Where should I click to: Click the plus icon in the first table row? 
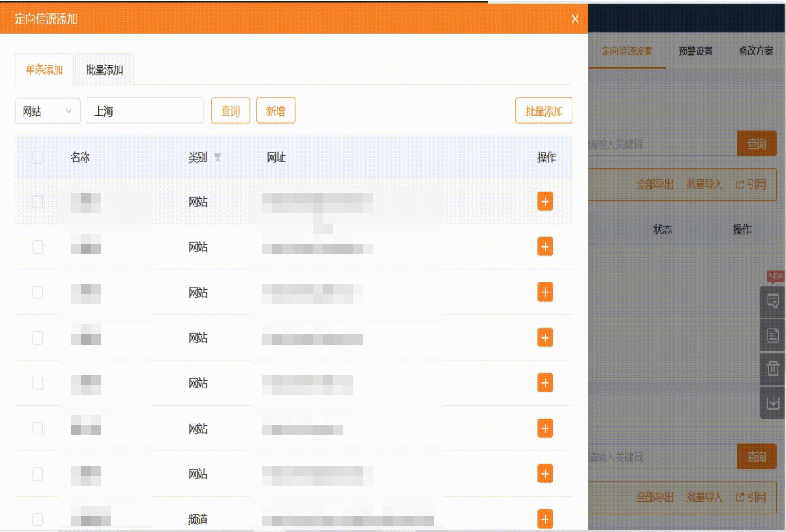coord(545,201)
